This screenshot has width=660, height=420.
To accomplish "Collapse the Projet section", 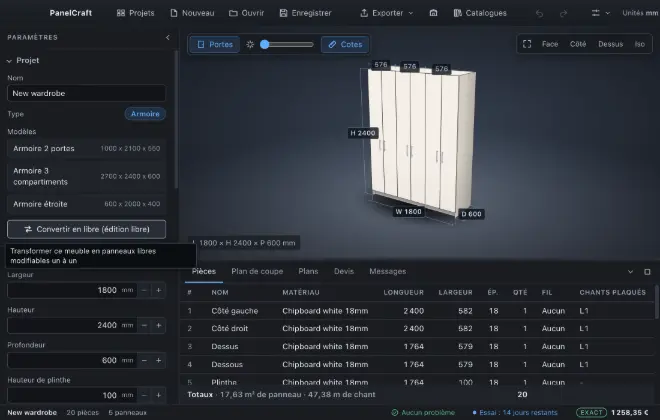I will [x=23, y=60].
